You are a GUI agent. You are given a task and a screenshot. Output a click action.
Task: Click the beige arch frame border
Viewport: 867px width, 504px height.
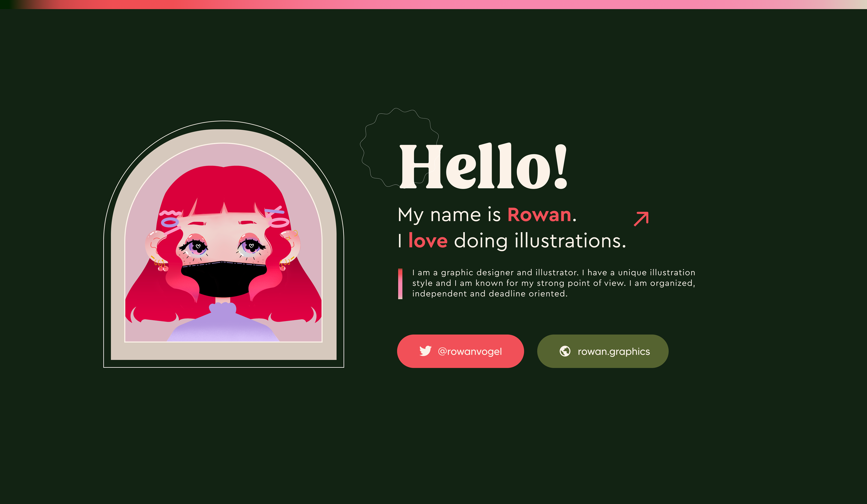click(x=224, y=351)
